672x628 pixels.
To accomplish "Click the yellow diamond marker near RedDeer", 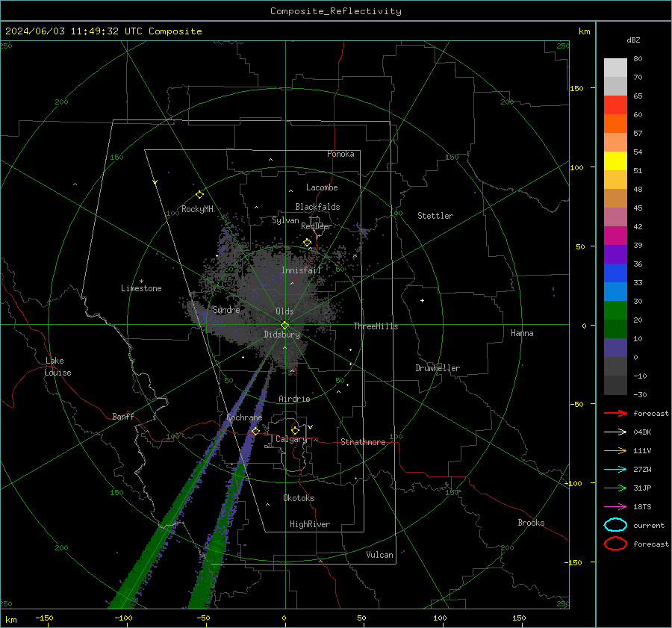I will (x=307, y=243).
